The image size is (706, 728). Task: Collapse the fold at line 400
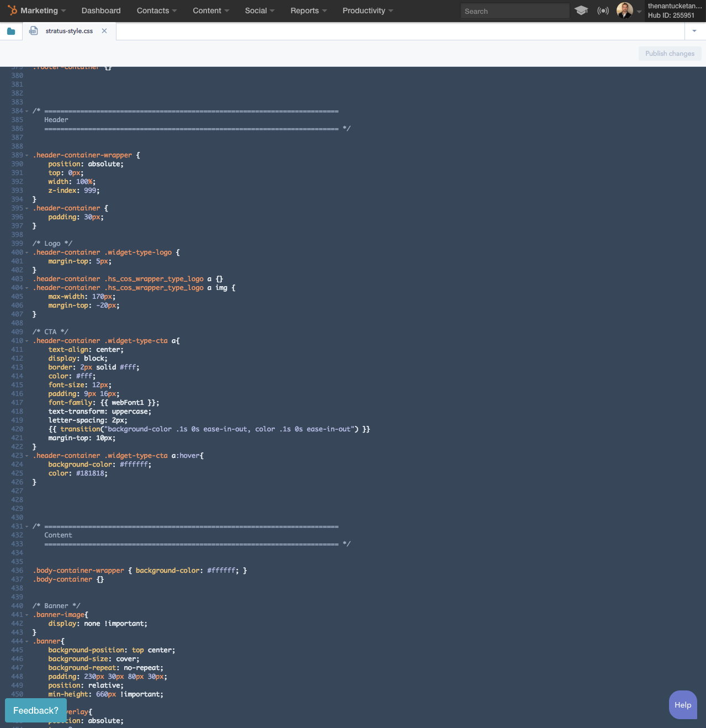tap(26, 252)
